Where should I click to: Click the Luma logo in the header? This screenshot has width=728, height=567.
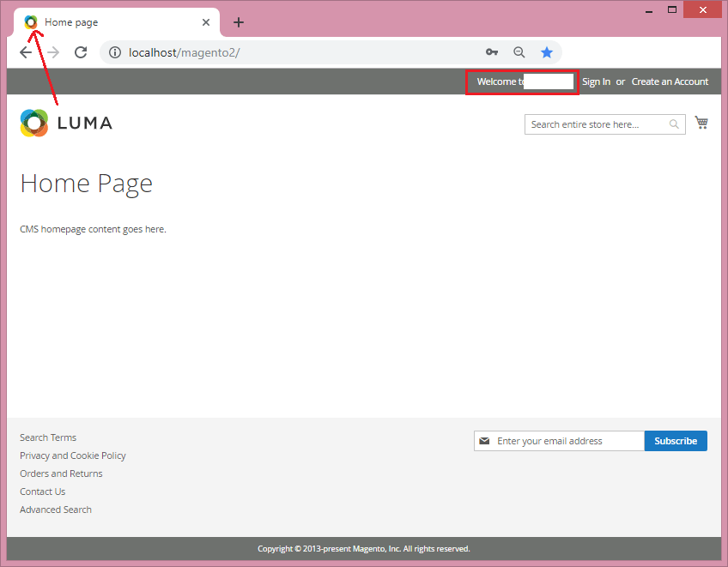[66, 124]
